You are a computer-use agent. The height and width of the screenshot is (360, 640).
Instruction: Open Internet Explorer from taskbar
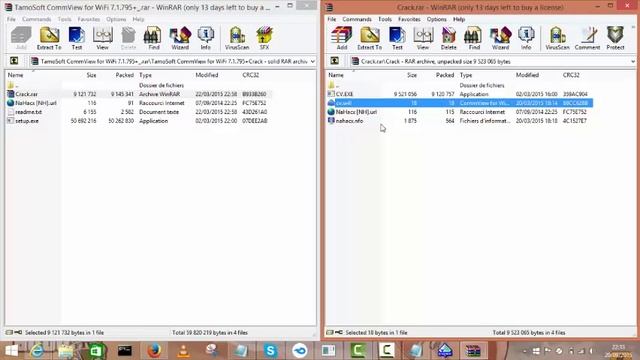[37, 351]
